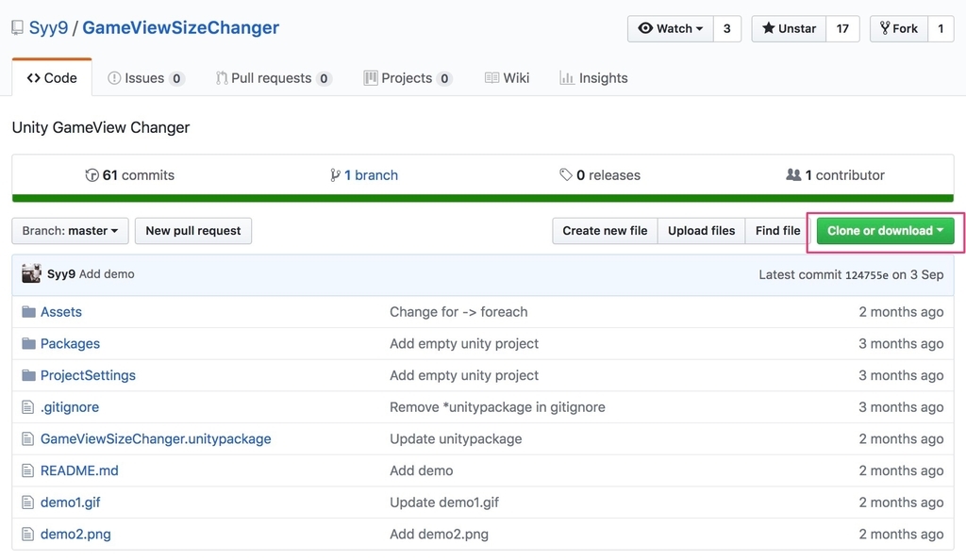Click the file icon next to README.md

(27, 470)
